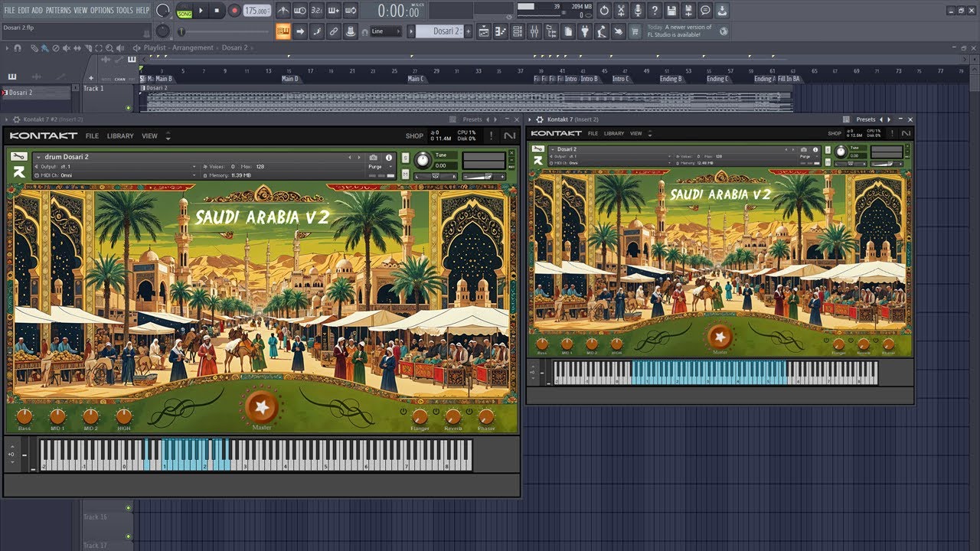Click the Main D timeline marker

tap(290, 79)
